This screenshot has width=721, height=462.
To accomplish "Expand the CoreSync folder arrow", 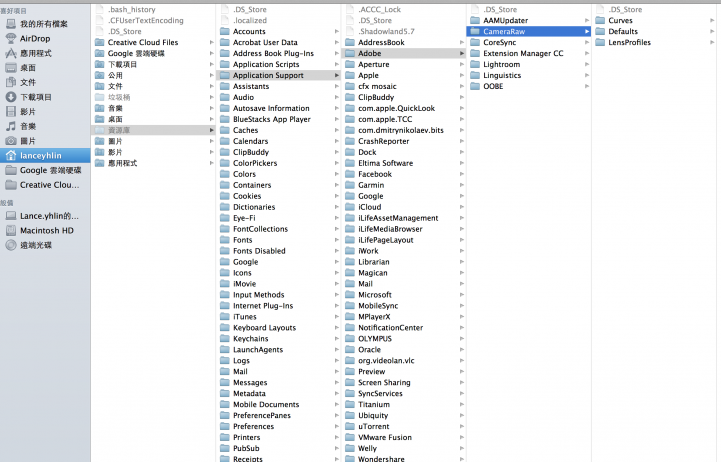I will (x=587, y=42).
